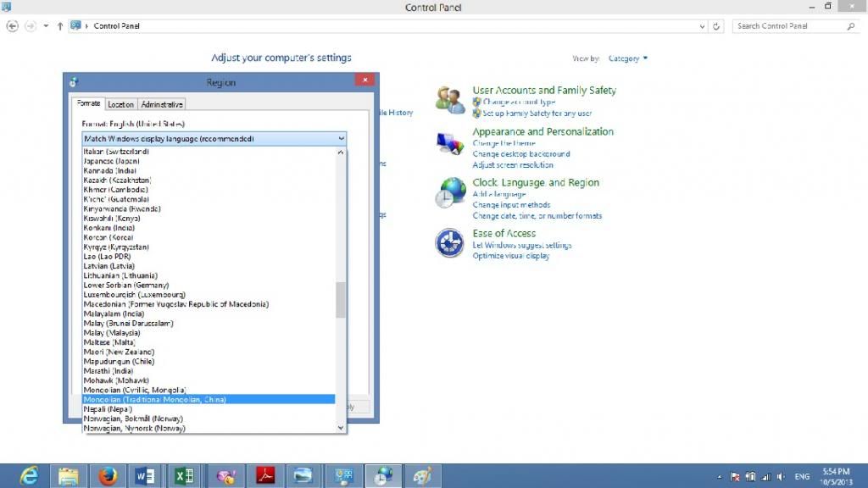Select Mongolian (Cyrillic, Mongolia) from the list
Screen dimensions: 868x488
click(135, 390)
